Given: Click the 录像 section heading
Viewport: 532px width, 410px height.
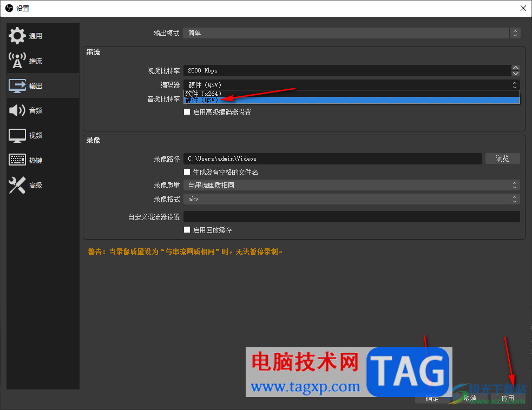Looking at the screenshot, I should (93, 141).
